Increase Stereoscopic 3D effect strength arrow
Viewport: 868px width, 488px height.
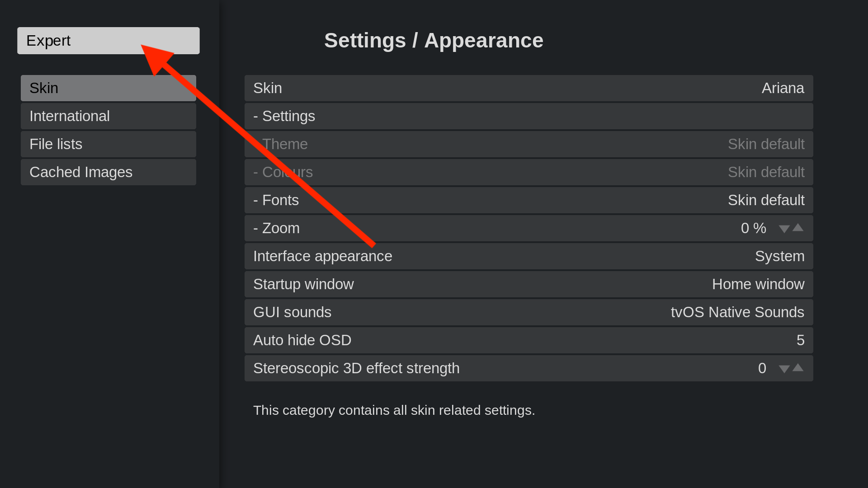(x=798, y=367)
